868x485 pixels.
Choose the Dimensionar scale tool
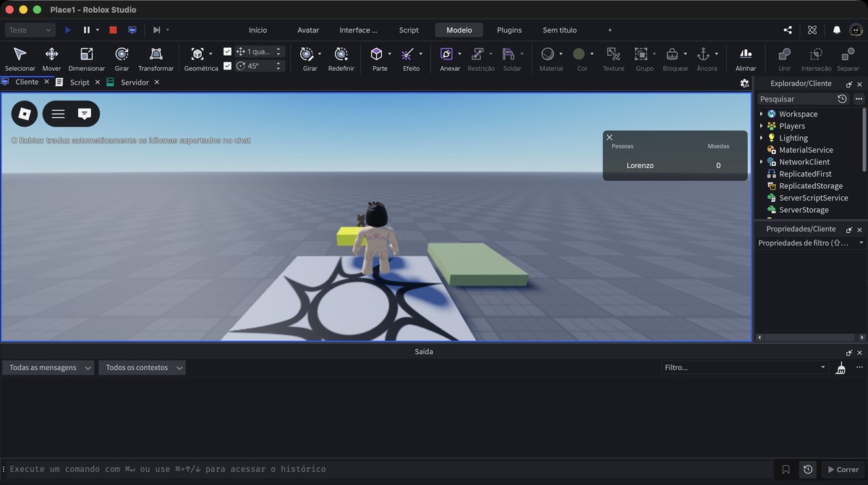86,54
